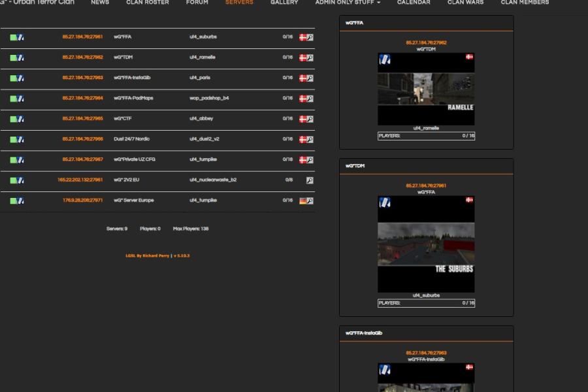Click the Players: 0 summary text
The image size is (588, 392).
point(150,229)
